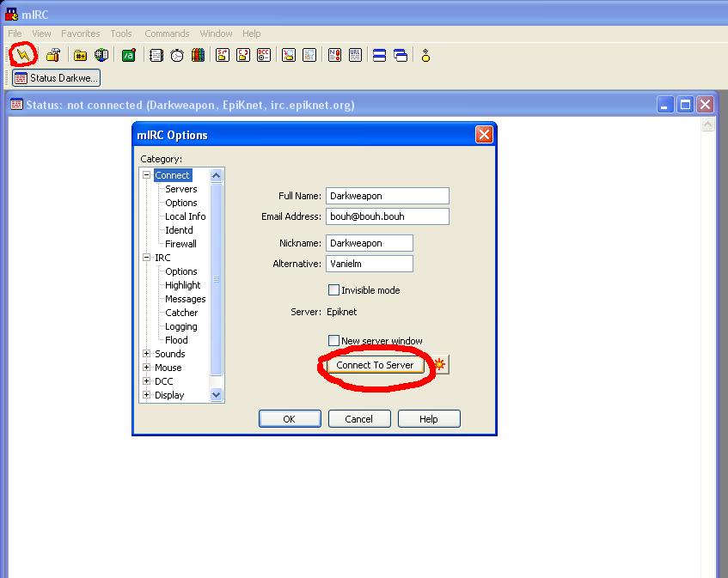Screen dimensions: 728x578
Task: Open the Channels folder toolbar icon
Action: point(80,55)
